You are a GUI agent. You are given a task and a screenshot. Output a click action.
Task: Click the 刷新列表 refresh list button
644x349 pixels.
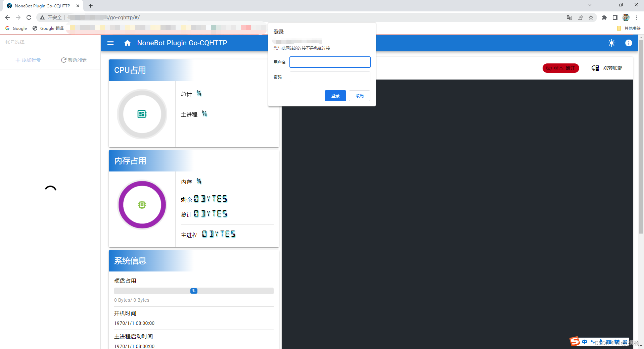pyautogui.click(x=74, y=60)
